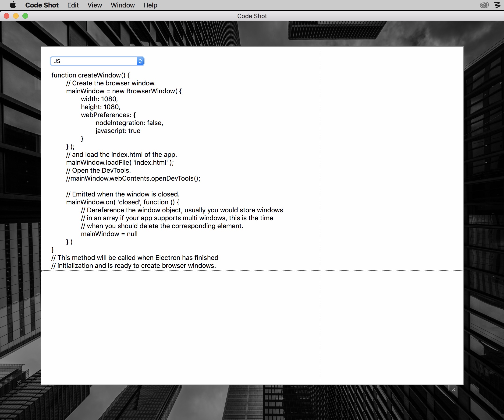Click the zigzag icon in menu bar
This screenshot has width=504, height=420.
[x=497, y=5]
